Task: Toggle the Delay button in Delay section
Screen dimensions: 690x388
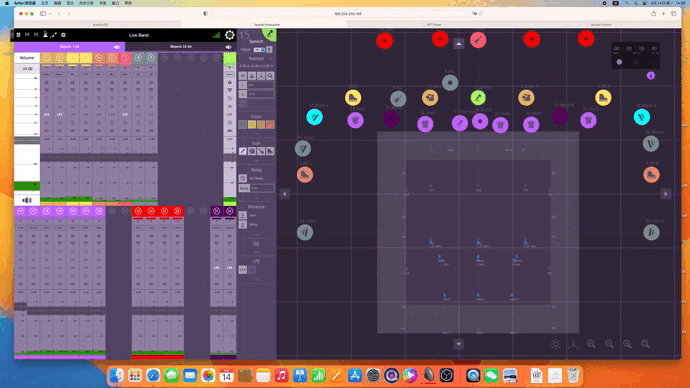Action: click(x=244, y=188)
